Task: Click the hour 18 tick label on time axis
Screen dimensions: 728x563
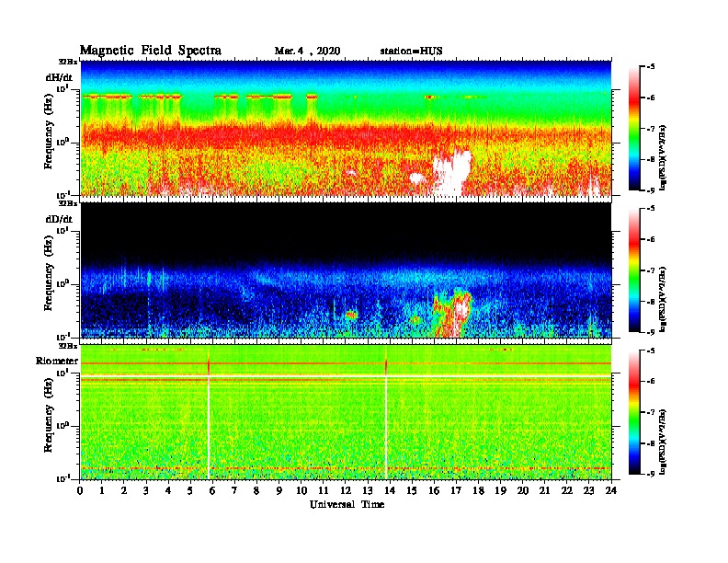Action: click(x=478, y=490)
